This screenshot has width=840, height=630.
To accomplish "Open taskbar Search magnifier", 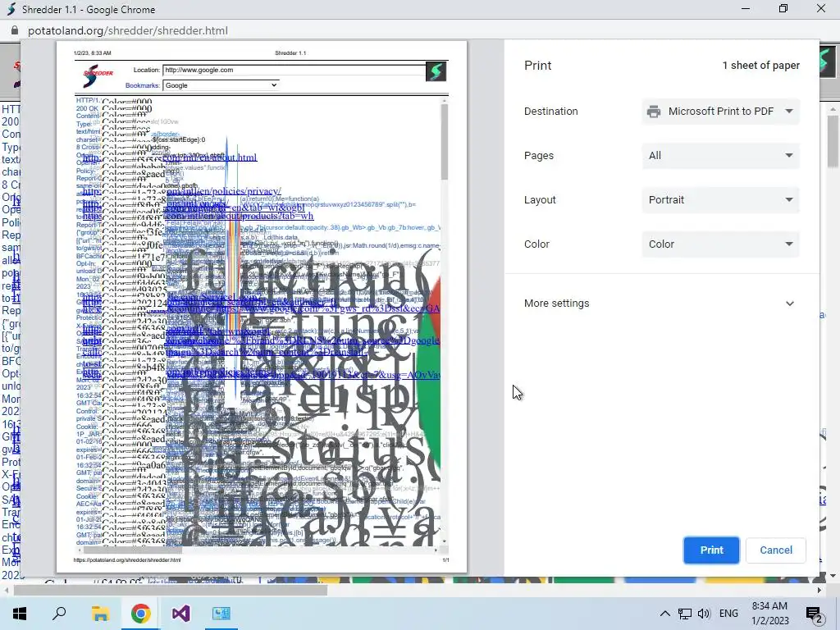I will pos(59,614).
